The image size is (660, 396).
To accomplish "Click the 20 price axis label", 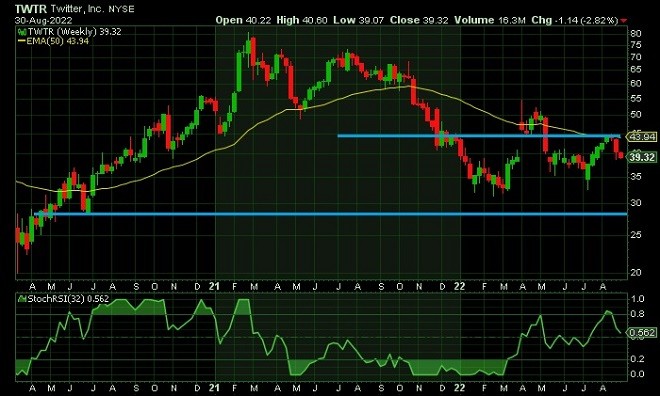I will pyautogui.click(x=636, y=273).
